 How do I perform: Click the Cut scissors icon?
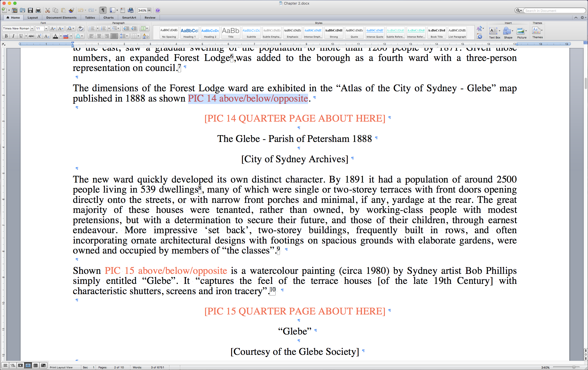tap(47, 10)
